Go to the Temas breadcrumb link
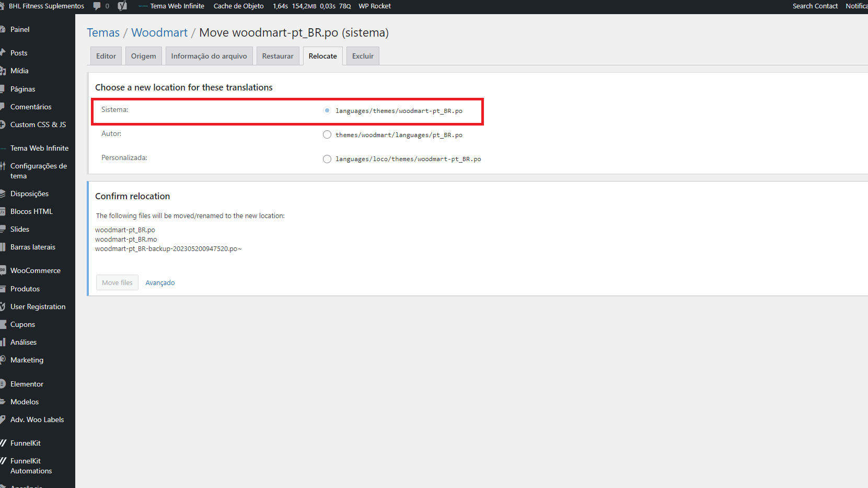This screenshot has width=868, height=488. pos(103,32)
